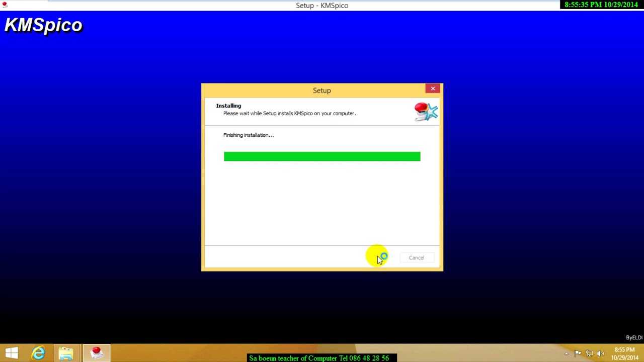Show hidden system tray icons
The height and width of the screenshot is (362, 644).
tap(567, 353)
